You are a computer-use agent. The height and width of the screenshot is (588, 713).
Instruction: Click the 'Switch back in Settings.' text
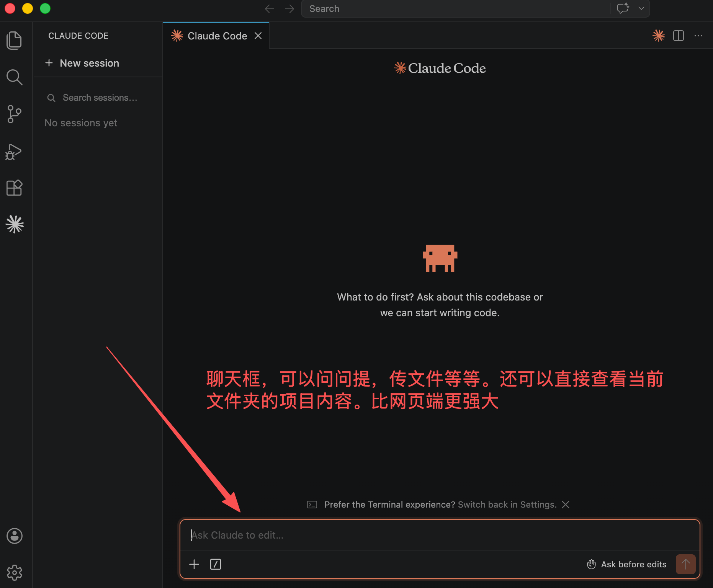pos(507,505)
